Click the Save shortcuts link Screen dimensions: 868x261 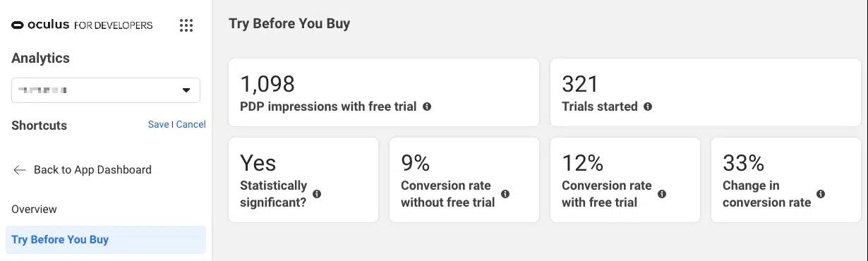pos(158,124)
